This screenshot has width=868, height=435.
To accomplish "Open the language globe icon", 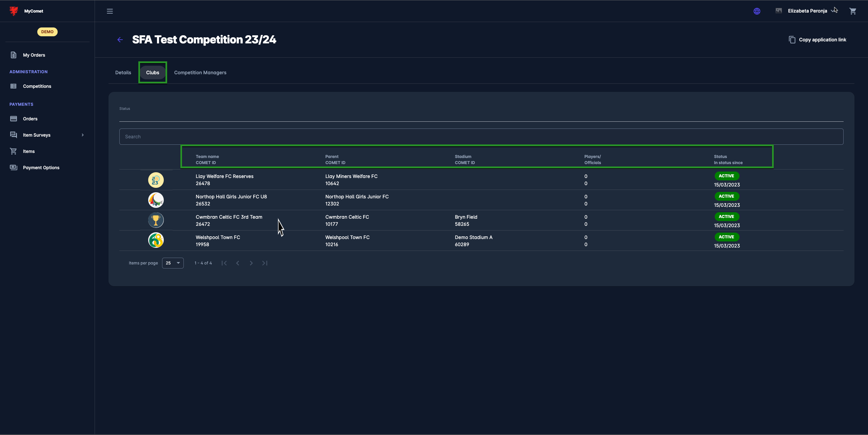I will point(757,11).
